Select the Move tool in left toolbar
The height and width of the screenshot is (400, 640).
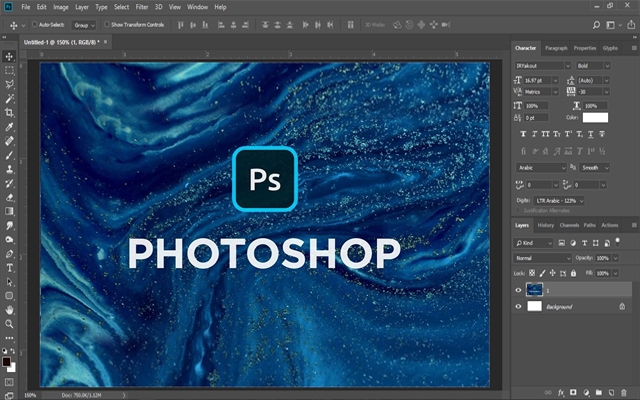coord(9,56)
